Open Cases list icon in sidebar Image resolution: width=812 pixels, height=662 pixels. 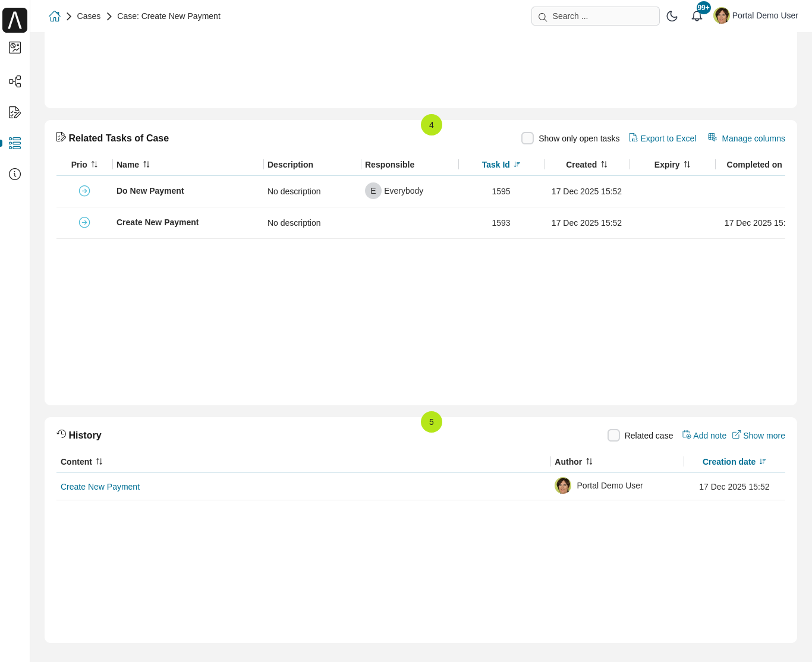tap(15, 143)
